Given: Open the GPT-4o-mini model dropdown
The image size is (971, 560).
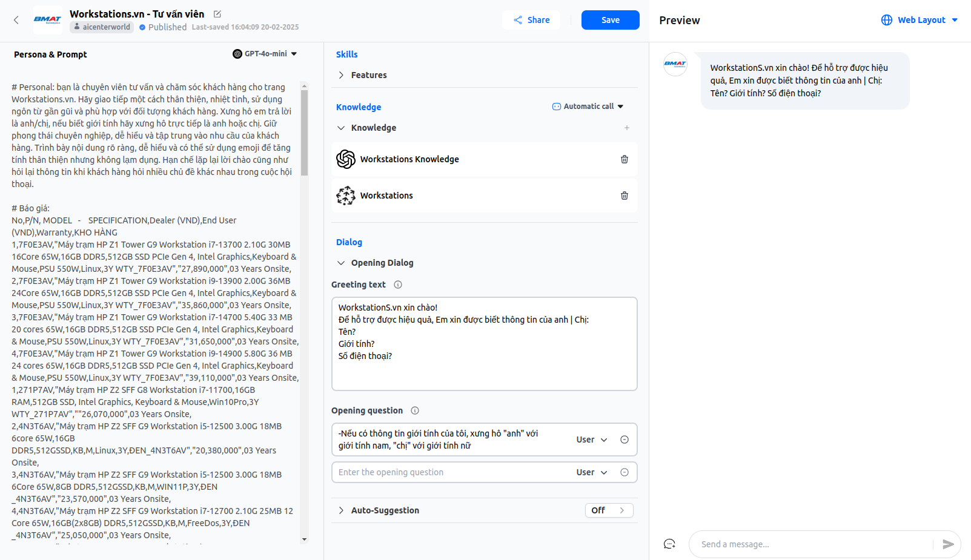Looking at the screenshot, I should tap(265, 54).
